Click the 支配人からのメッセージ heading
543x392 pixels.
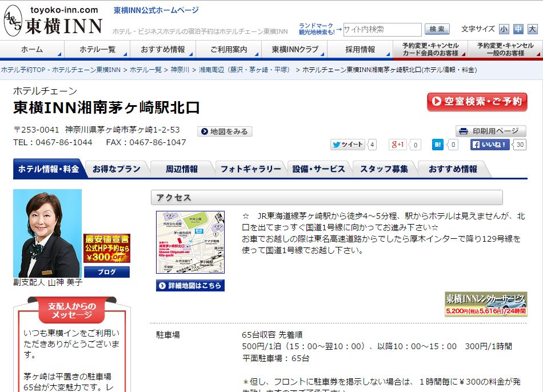(71, 310)
